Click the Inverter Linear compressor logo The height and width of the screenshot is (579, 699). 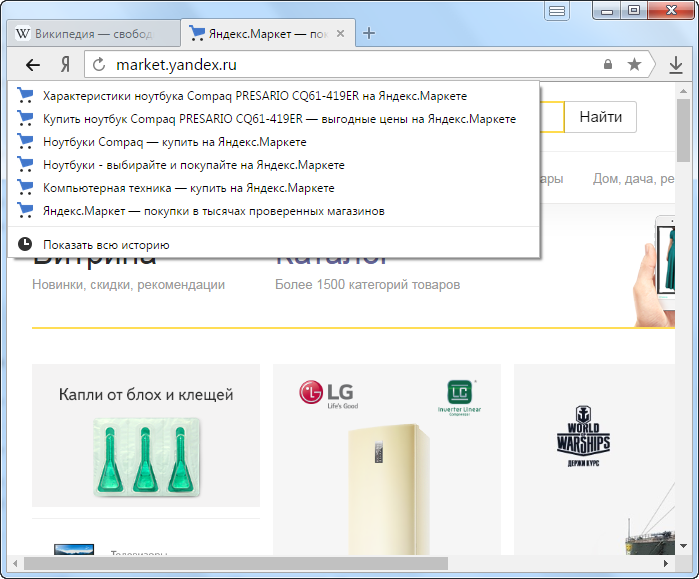[460, 398]
